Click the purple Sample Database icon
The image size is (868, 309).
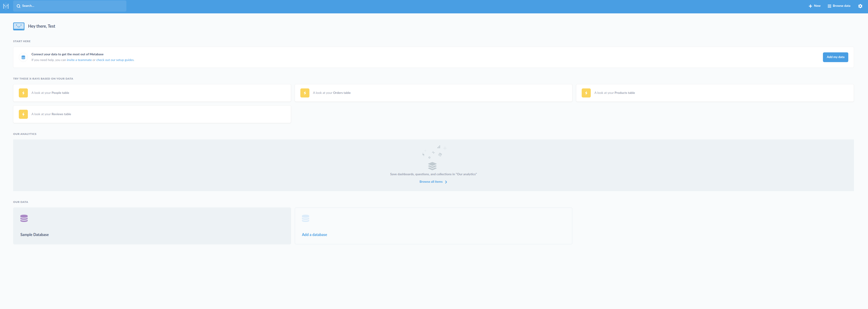point(24,218)
